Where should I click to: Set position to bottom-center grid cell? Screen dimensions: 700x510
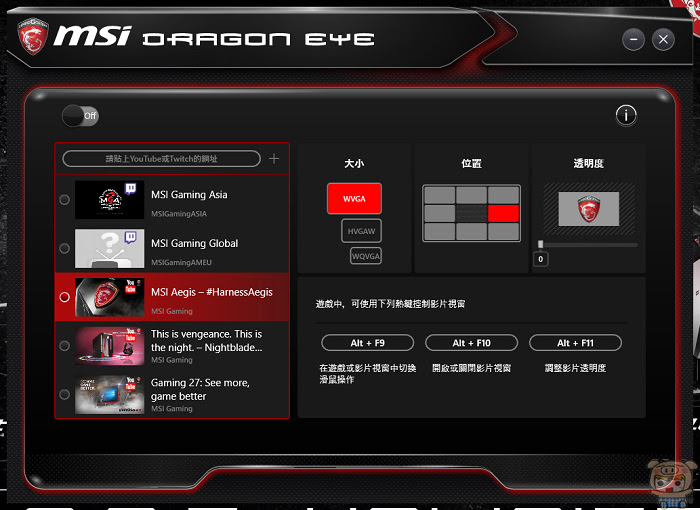[x=471, y=232]
